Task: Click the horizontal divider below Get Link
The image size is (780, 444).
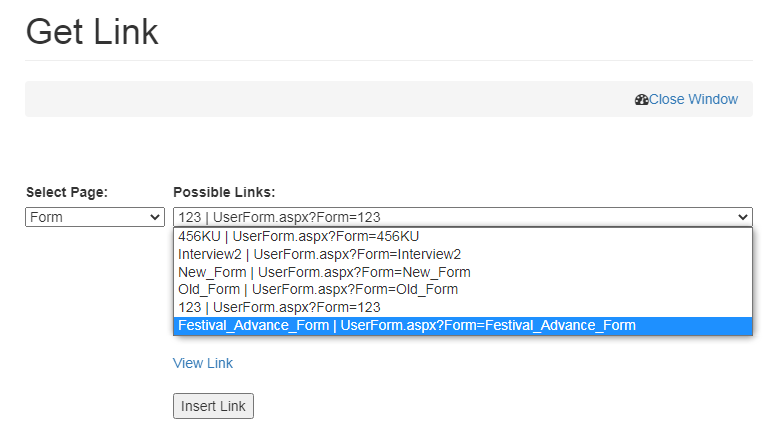Action: pos(389,61)
